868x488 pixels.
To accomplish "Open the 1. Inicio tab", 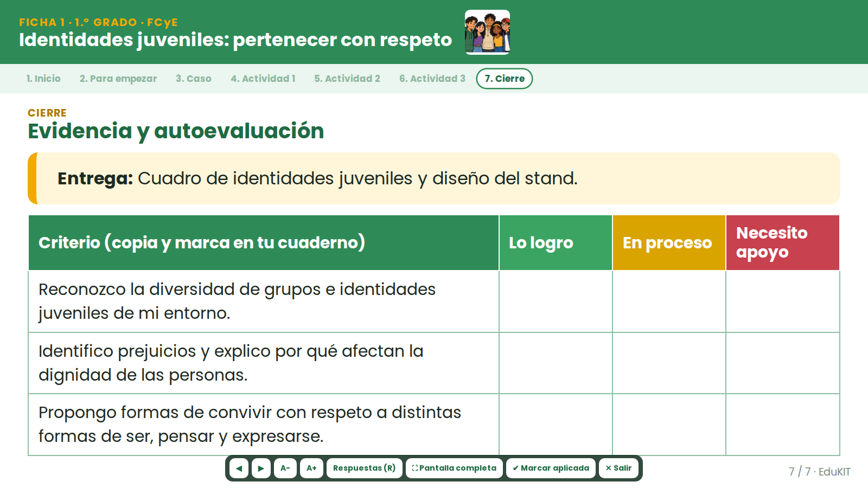I will [43, 79].
